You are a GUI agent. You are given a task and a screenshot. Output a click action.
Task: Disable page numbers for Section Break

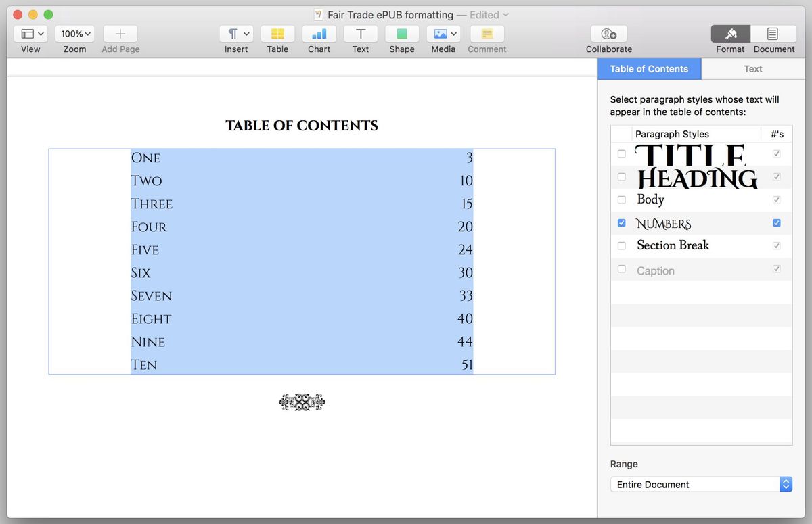[776, 245]
